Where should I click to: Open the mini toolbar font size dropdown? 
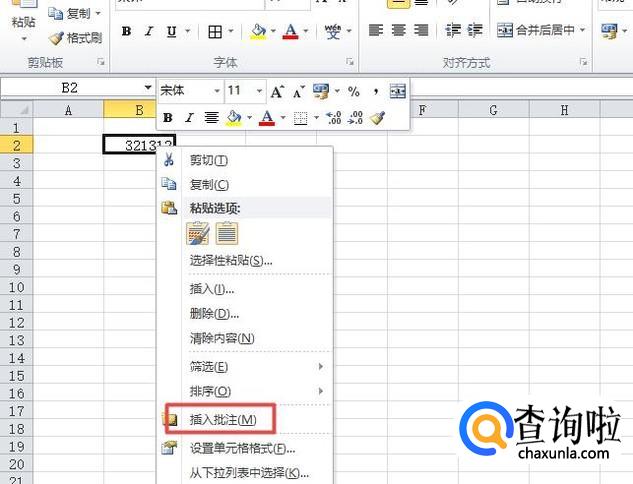pyautogui.click(x=257, y=91)
